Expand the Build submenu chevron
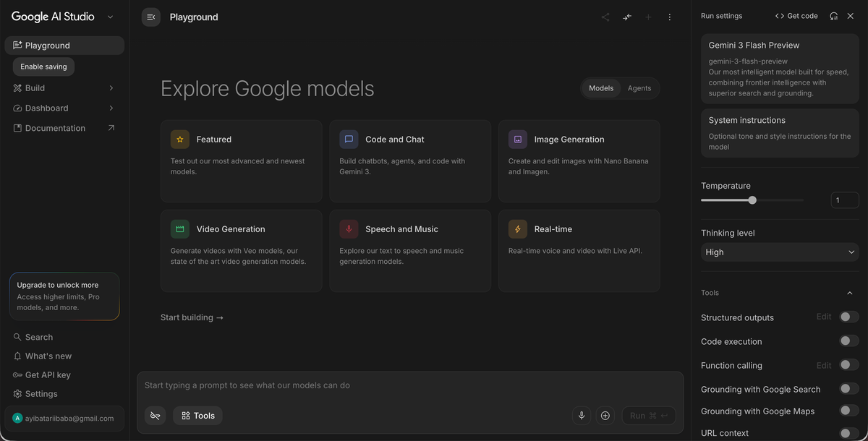868x441 pixels. (x=111, y=88)
